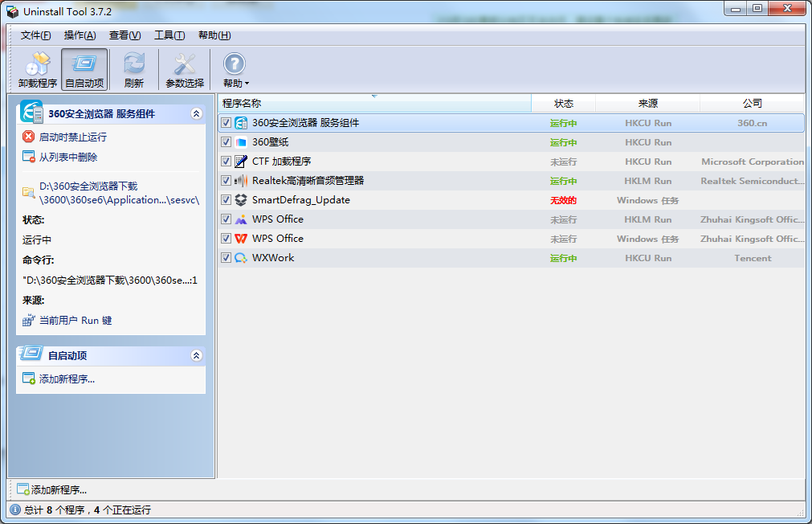Image resolution: width=812 pixels, height=524 pixels.
Task: Open the 帮助 toolbar dropdown arrow
Action: 247,84
